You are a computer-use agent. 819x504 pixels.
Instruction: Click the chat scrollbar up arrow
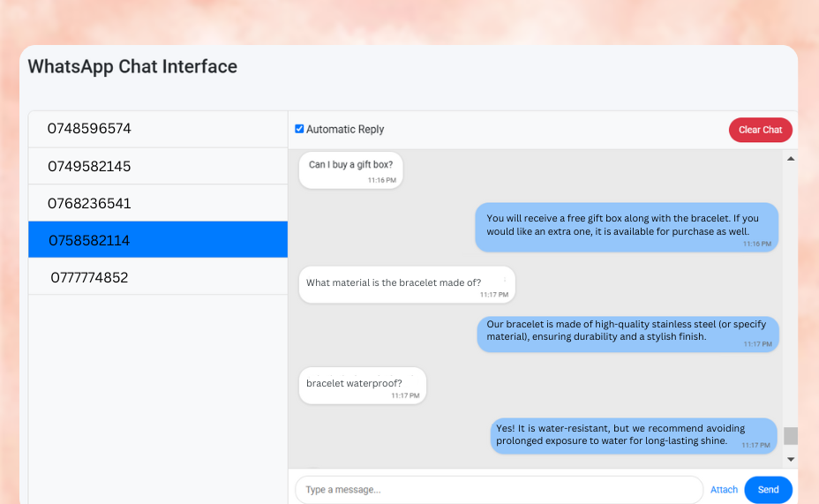coord(791,159)
